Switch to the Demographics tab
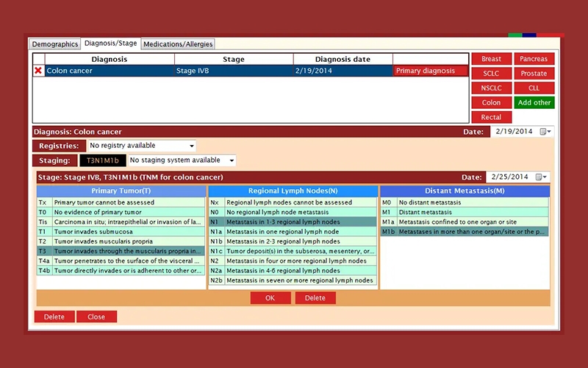 coord(54,44)
